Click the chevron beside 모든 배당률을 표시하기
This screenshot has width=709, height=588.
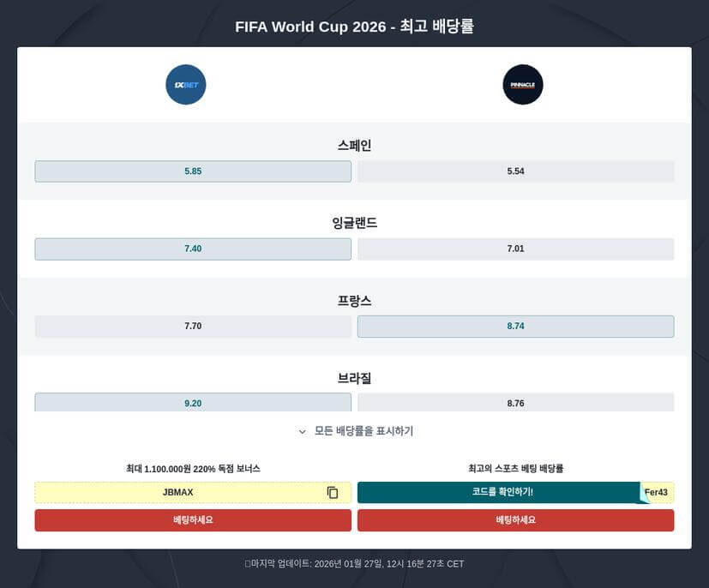point(302,431)
